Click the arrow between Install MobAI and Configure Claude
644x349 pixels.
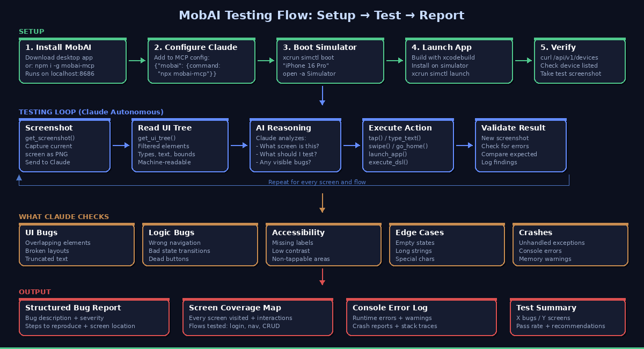click(x=137, y=61)
